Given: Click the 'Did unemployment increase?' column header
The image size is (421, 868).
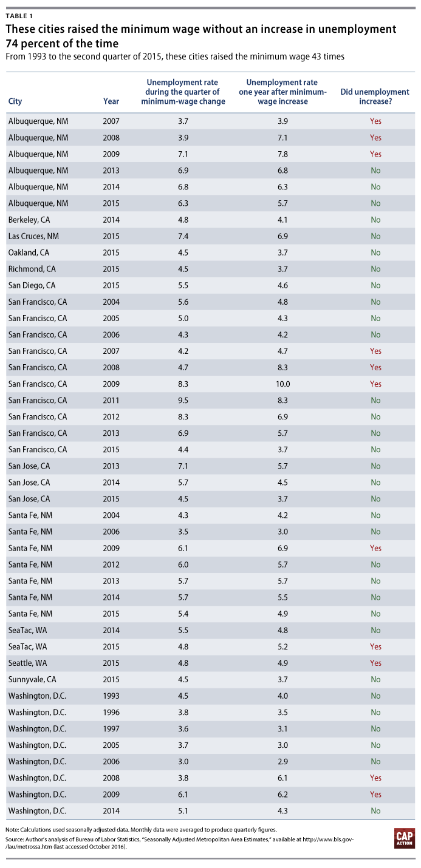Looking at the screenshot, I should coord(375,97).
